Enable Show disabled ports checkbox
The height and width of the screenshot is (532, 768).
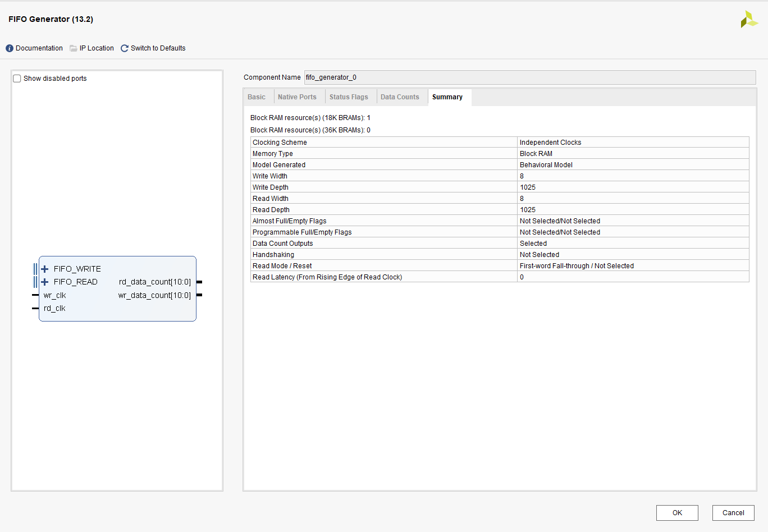click(x=17, y=79)
